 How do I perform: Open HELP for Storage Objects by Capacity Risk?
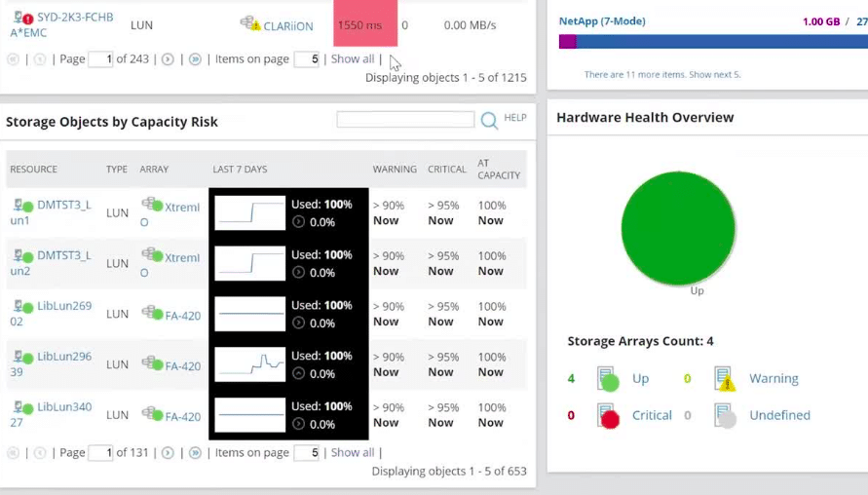(x=514, y=117)
